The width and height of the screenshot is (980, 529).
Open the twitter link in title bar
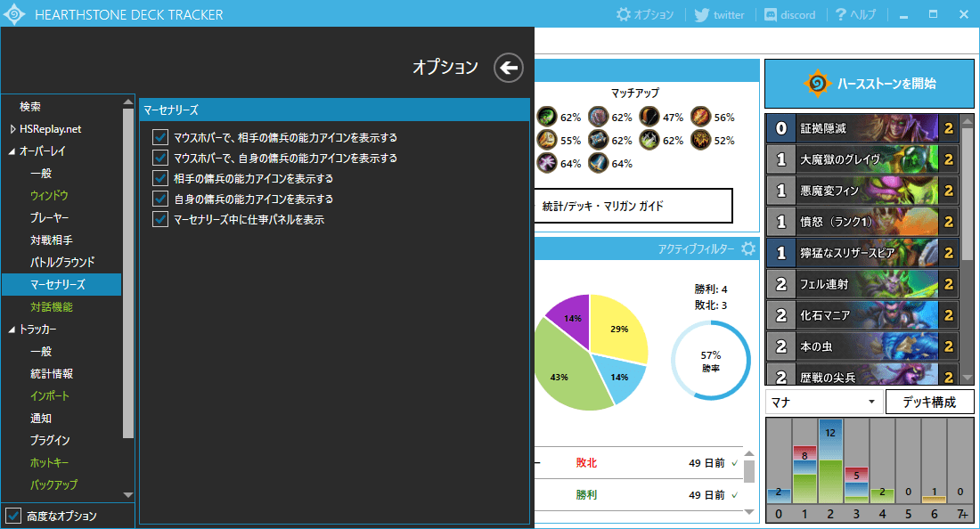pyautogui.click(x=720, y=14)
